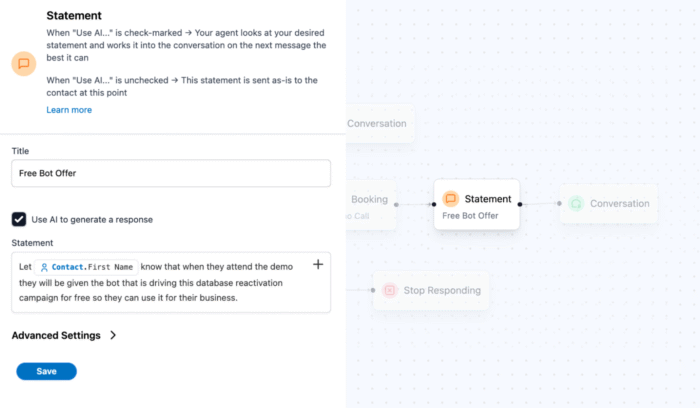The width and height of the screenshot is (700, 408).
Task: Open the Learn more link
Action: 69,110
